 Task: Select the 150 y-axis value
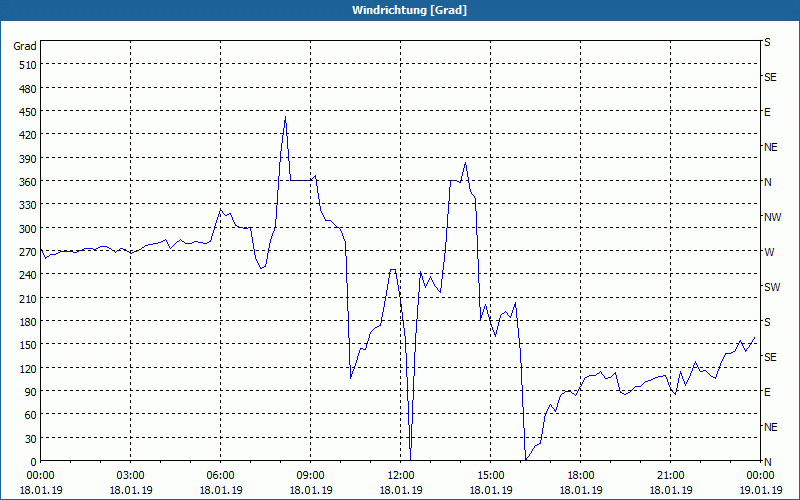[28, 345]
